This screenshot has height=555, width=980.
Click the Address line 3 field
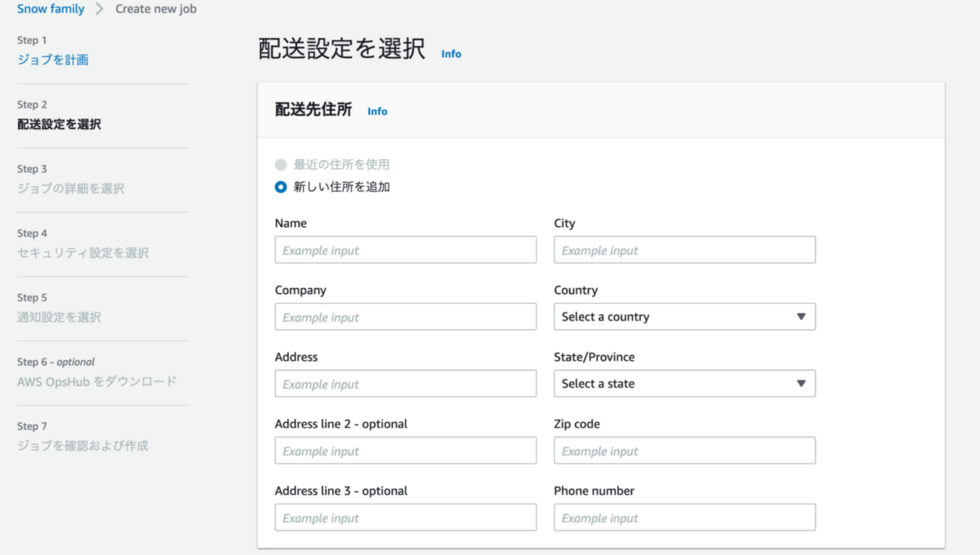click(x=405, y=518)
